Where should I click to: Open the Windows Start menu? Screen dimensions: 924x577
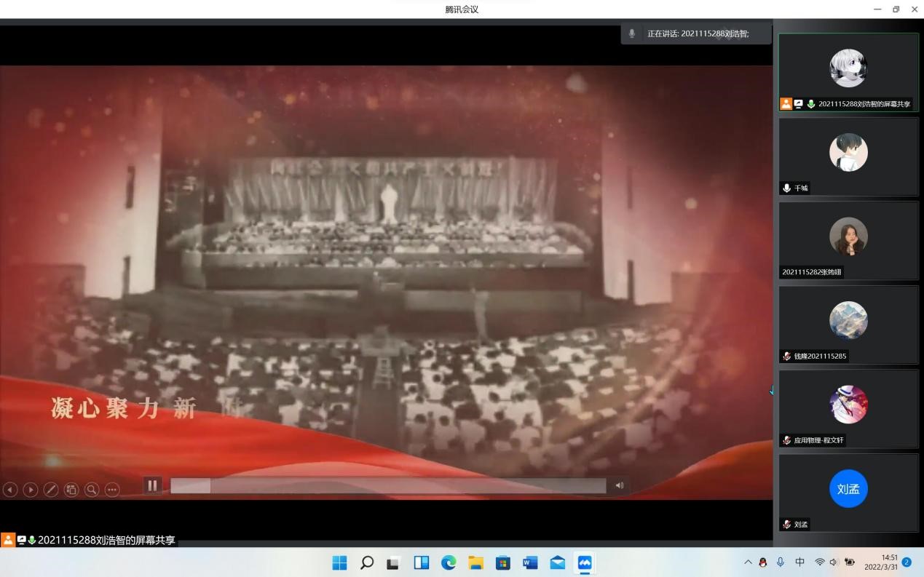pos(339,562)
